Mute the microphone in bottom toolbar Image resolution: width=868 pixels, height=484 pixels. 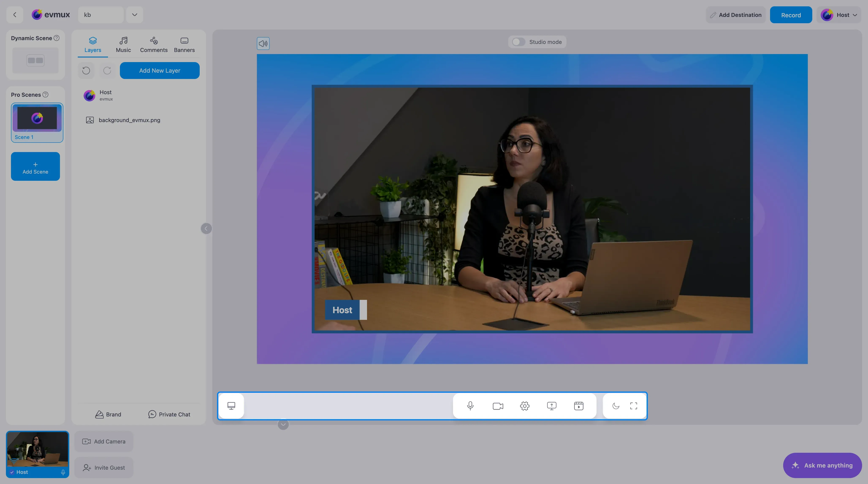pyautogui.click(x=470, y=406)
